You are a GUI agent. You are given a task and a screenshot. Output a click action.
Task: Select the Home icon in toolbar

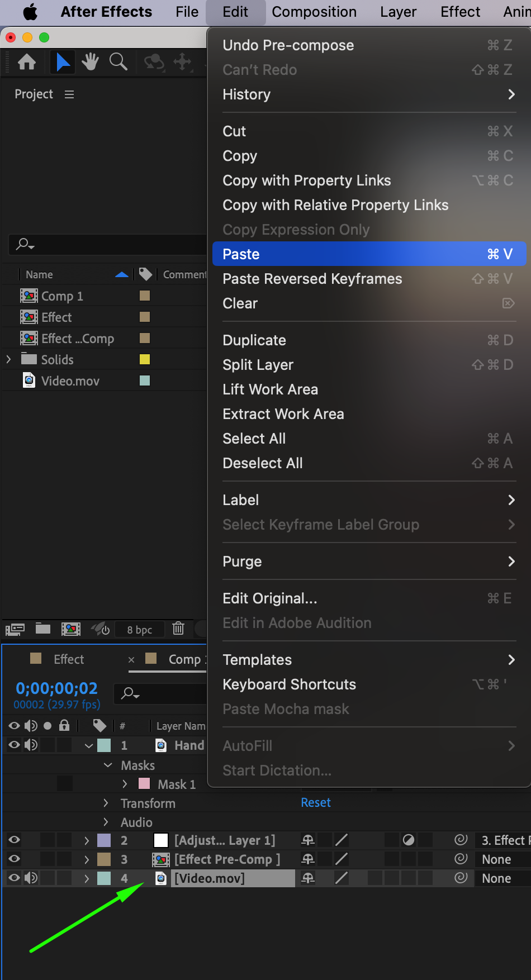click(27, 62)
